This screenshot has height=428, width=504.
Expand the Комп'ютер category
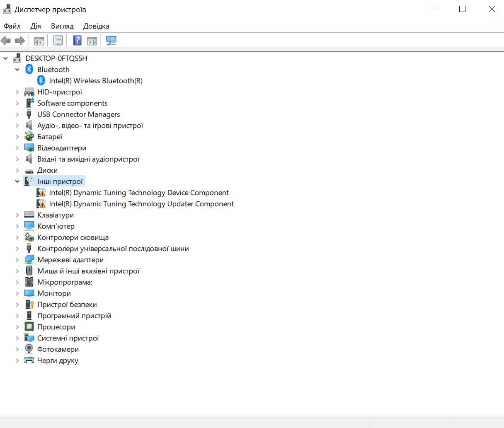17,226
